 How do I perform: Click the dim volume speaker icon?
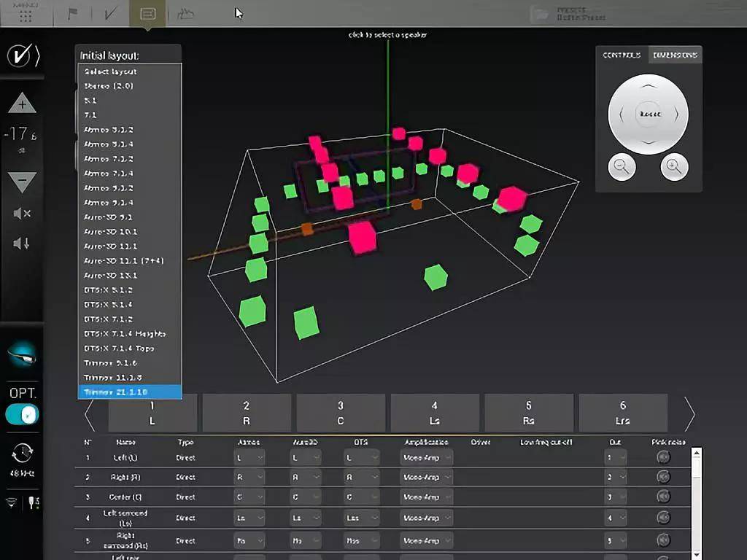point(22,244)
